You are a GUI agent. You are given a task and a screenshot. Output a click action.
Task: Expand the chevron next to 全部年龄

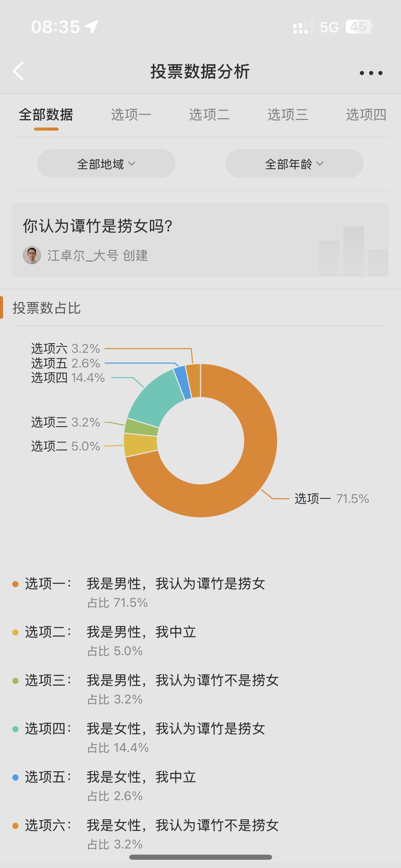coord(319,164)
